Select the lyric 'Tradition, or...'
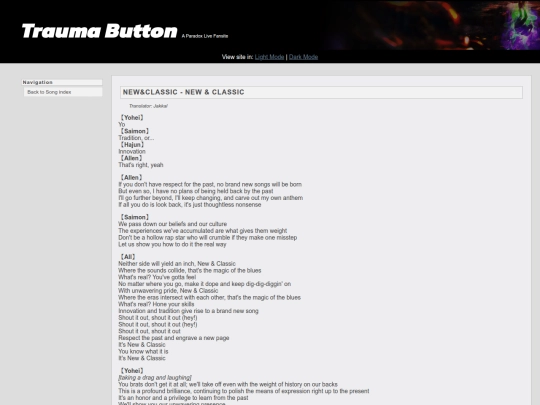The height and width of the screenshot is (405, 540). (x=136, y=138)
